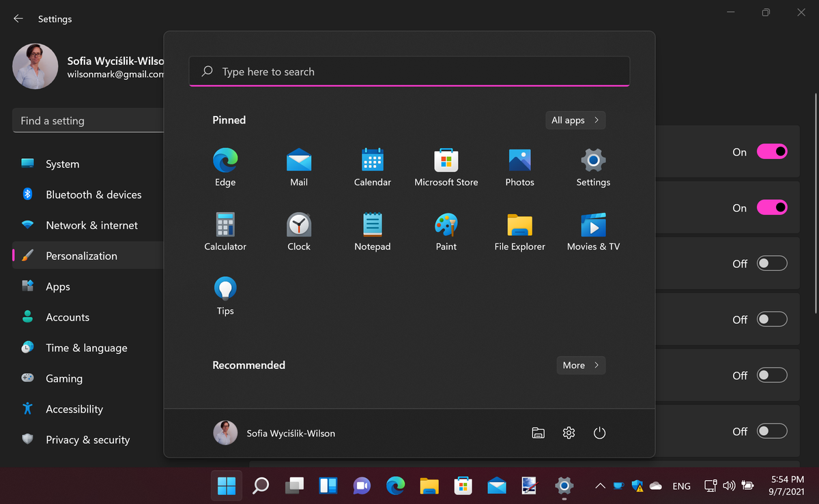
Task: Enable the third toggle currently set Off
Action: (772, 375)
